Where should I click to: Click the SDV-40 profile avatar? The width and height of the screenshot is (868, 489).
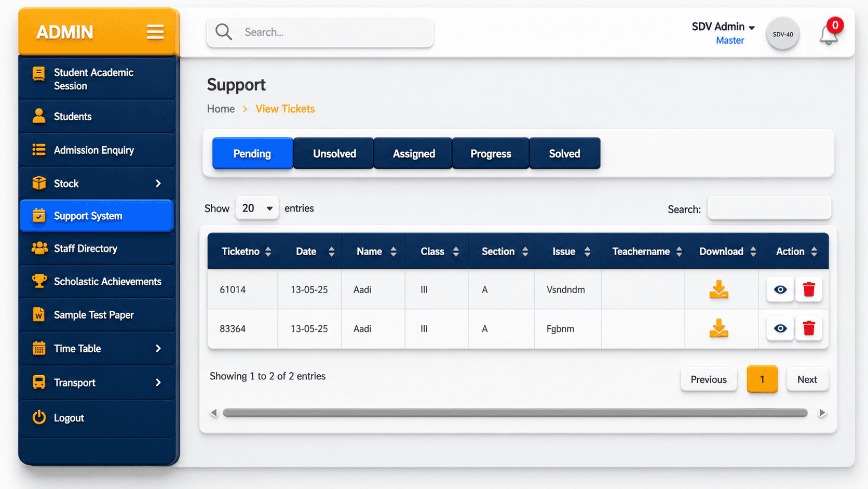coord(782,34)
